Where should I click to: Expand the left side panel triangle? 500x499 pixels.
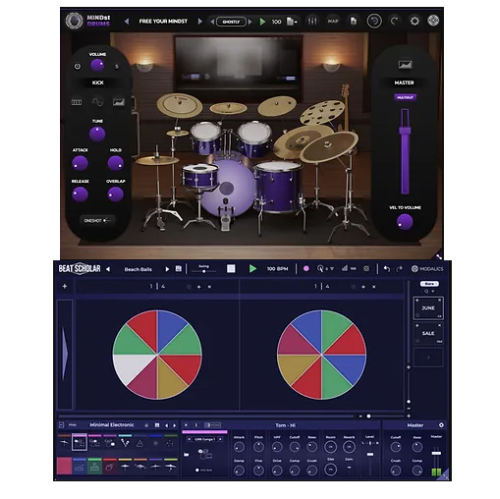[65, 354]
